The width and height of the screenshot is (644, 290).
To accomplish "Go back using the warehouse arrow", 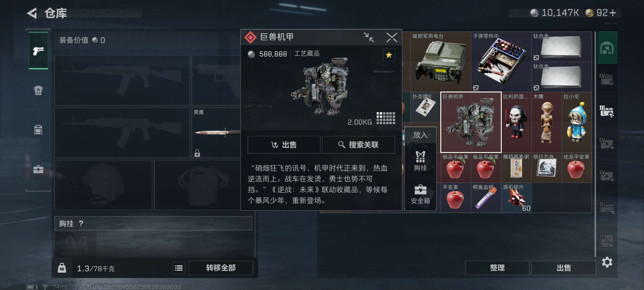I will pos(32,13).
